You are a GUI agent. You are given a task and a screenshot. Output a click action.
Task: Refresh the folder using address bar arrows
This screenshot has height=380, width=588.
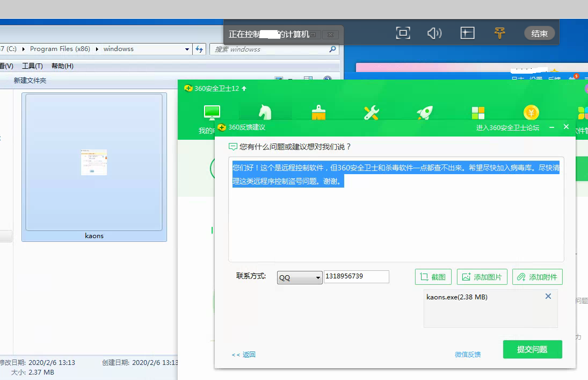coord(200,49)
